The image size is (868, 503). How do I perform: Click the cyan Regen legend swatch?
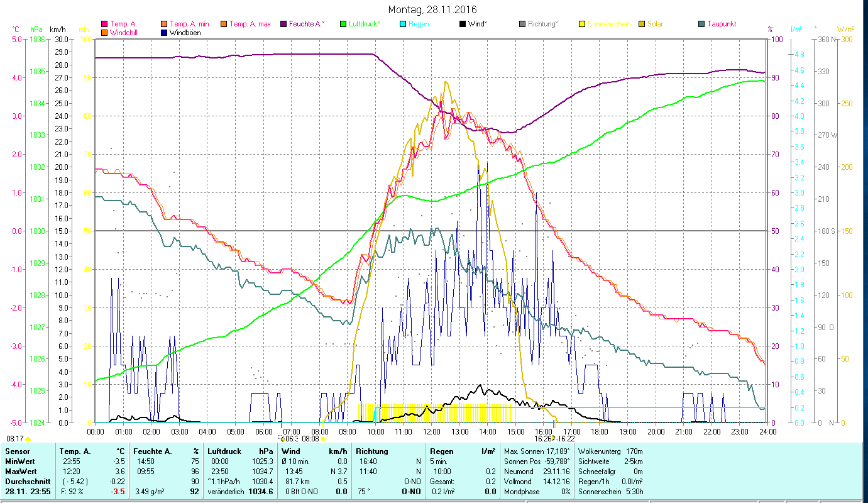402,25
